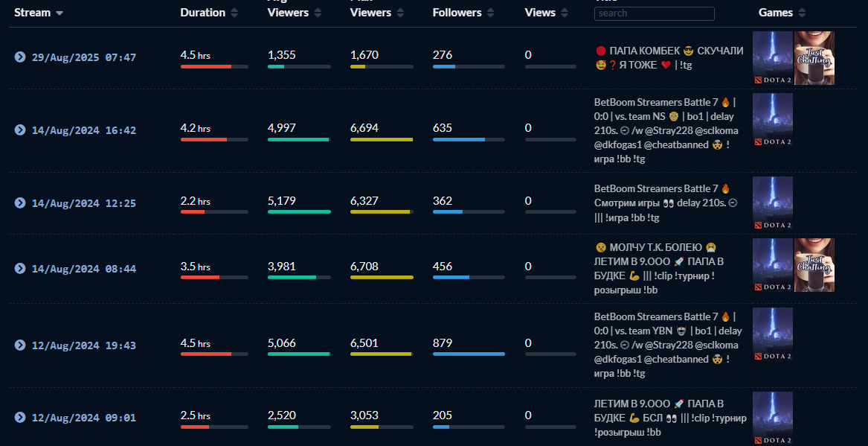The height and width of the screenshot is (446, 868).
Task: Sort by Max Viewers sort arrows
Action: coord(400,13)
